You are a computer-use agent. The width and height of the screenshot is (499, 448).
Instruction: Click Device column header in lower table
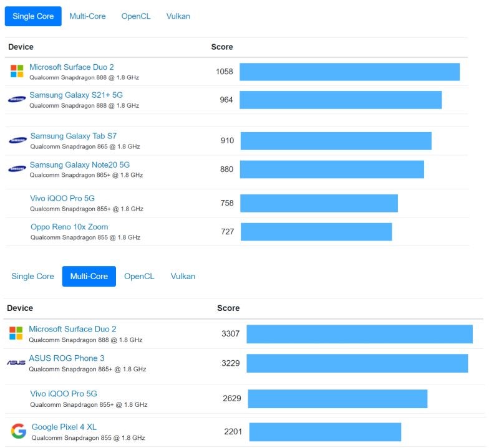pyautogui.click(x=20, y=308)
